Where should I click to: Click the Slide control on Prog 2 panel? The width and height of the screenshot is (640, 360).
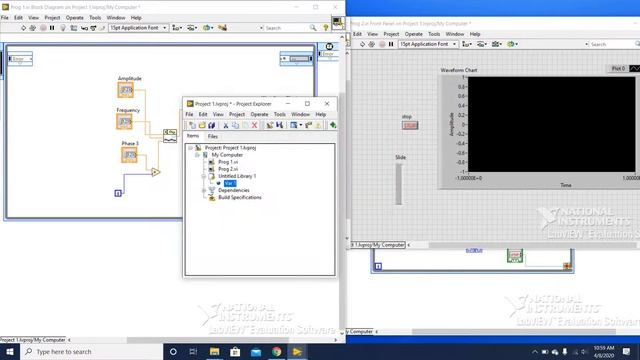pos(399,184)
